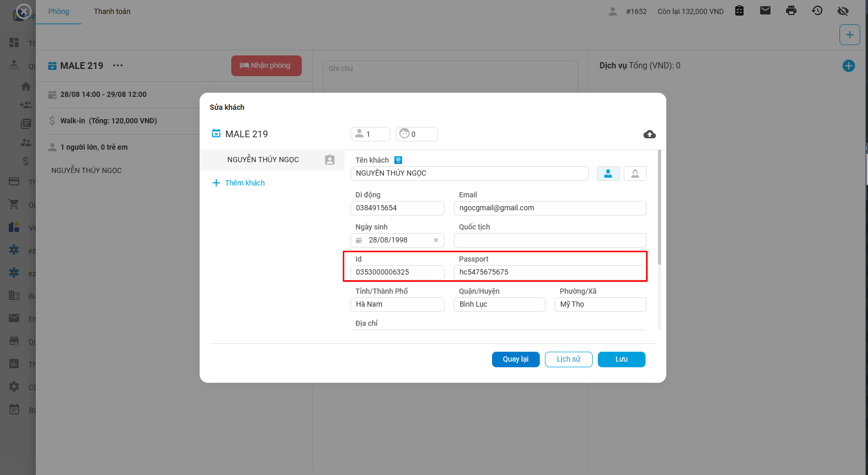Toggle the crossed-eye visibility icon
The image size is (868, 475).
843,11
